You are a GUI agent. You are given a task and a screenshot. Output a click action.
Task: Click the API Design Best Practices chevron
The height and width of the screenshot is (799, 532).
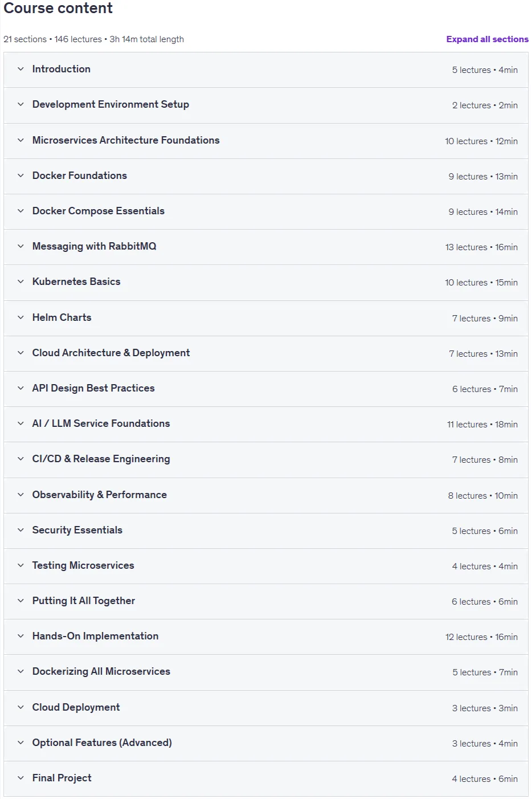(x=21, y=388)
